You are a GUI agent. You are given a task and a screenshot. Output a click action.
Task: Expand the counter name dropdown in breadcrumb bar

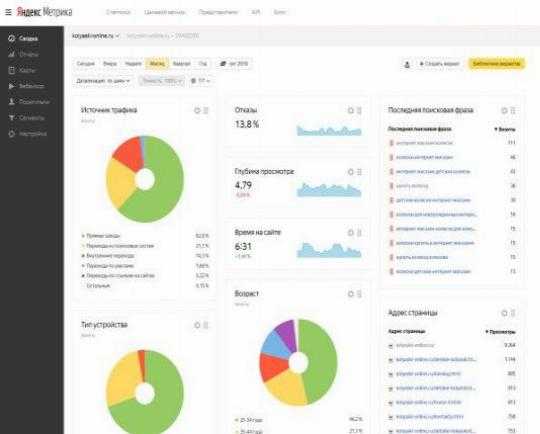tap(96, 36)
